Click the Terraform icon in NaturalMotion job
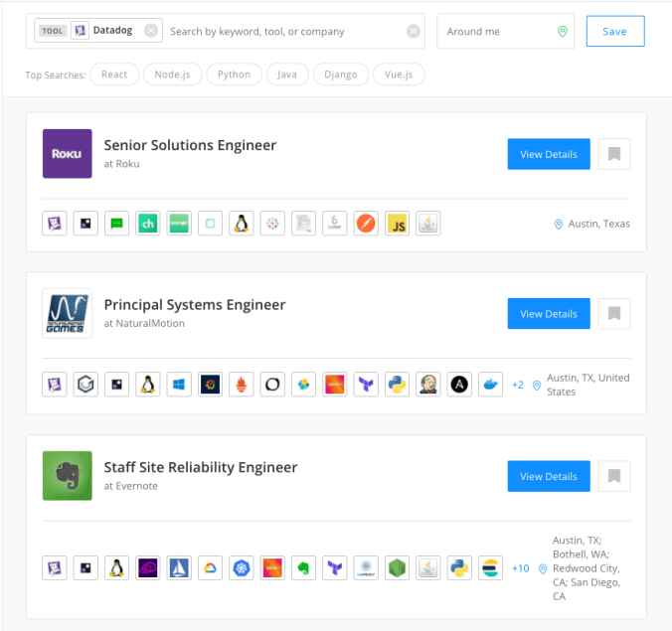Screen dimensions: 672x631 366,385
